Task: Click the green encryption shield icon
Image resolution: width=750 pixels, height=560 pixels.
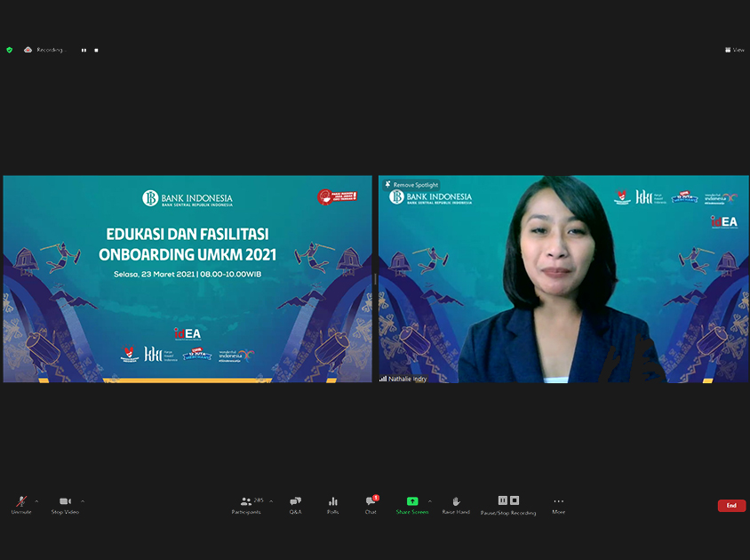Action: [x=9, y=50]
